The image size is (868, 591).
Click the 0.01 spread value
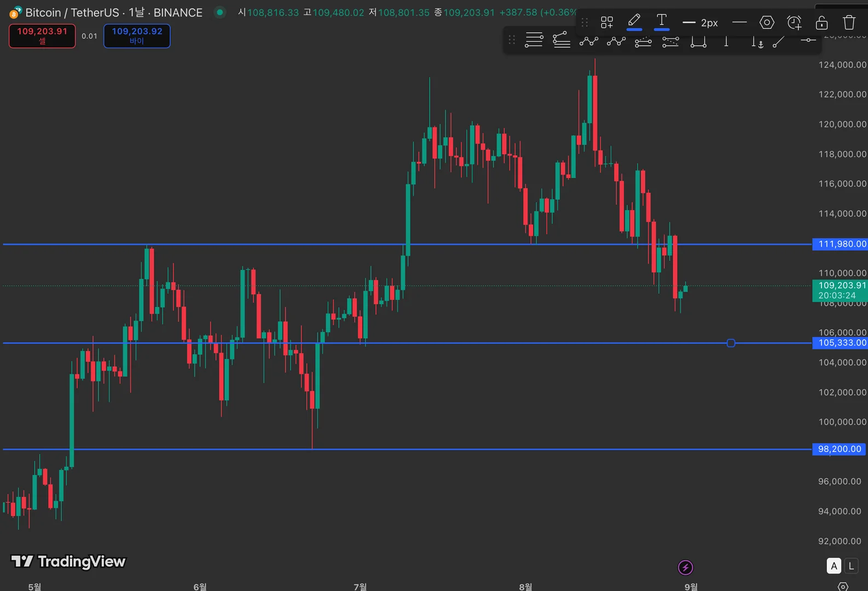(89, 36)
